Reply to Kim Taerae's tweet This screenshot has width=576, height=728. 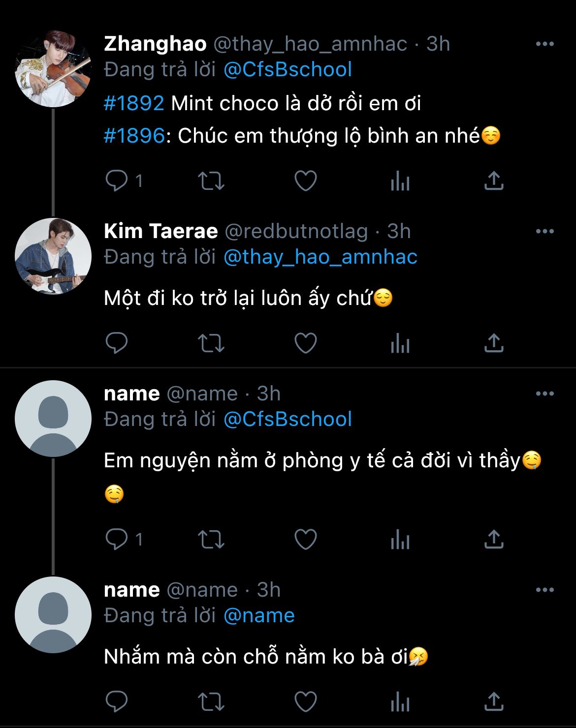pyautogui.click(x=117, y=343)
